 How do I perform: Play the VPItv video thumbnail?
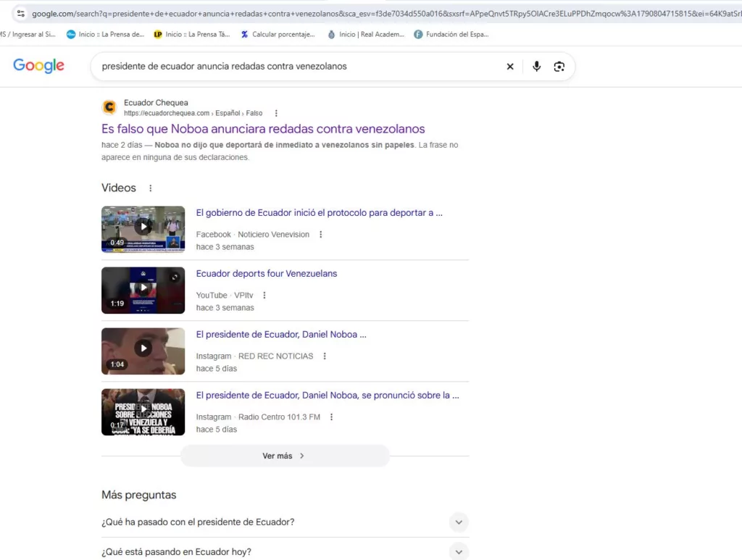coord(143,290)
